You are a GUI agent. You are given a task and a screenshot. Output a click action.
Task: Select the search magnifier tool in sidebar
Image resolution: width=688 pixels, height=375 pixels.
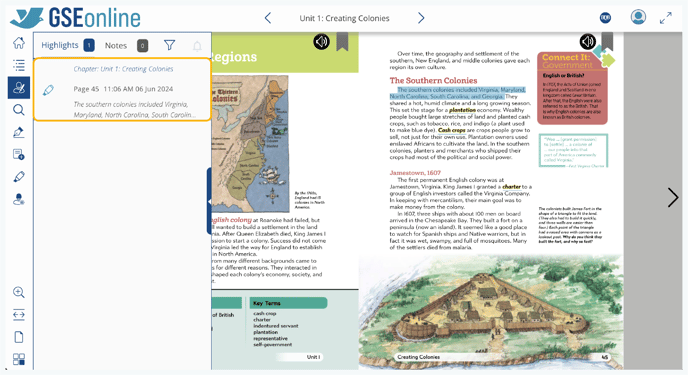pos(19,110)
